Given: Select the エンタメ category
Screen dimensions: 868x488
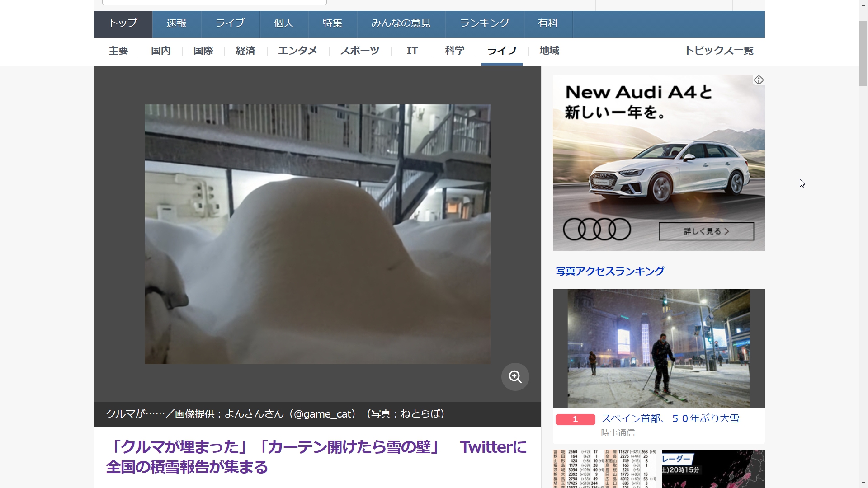Looking at the screenshot, I should point(297,51).
